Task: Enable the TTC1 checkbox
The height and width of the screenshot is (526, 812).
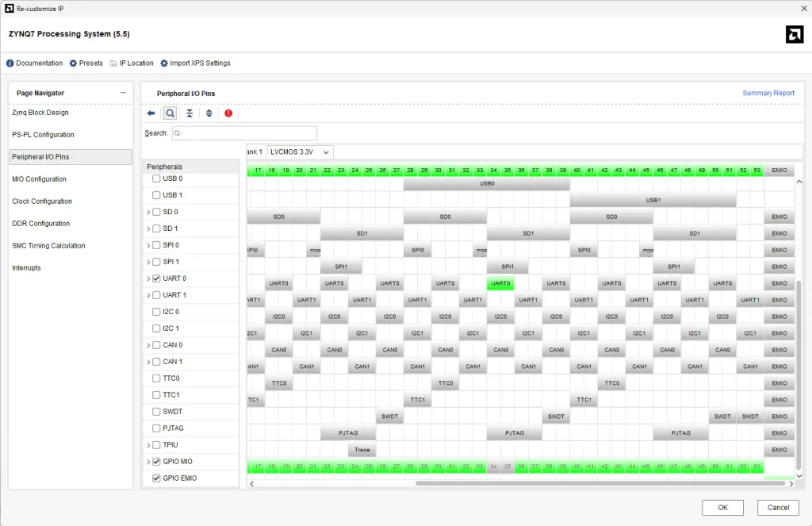Action: [x=156, y=395]
